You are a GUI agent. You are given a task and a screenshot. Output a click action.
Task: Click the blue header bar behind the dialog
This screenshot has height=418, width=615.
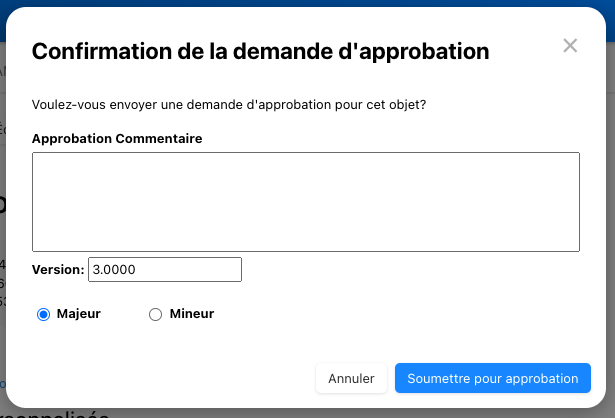click(x=300, y=3)
